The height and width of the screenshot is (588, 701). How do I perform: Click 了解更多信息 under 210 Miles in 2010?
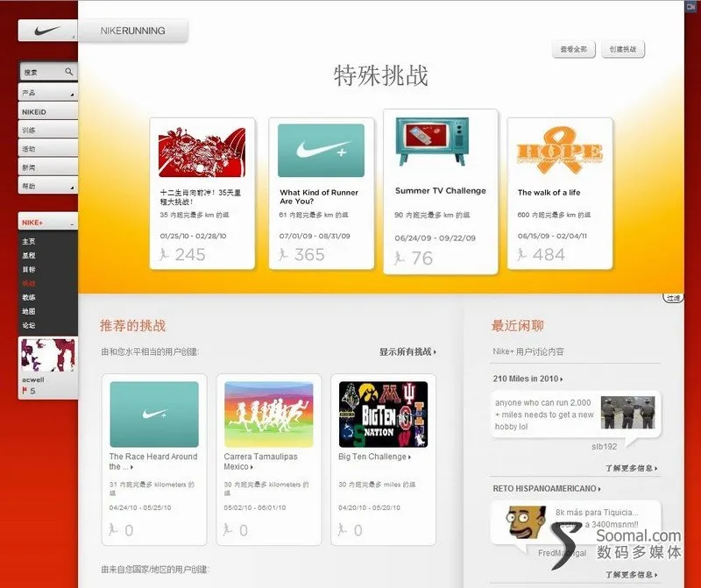(631, 468)
